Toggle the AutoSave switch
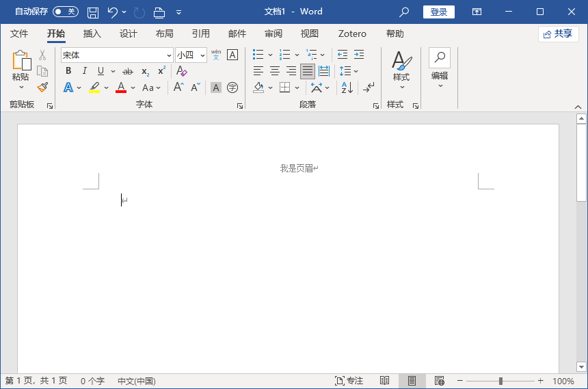The height and width of the screenshot is (389, 588). [x=66, y=12]
